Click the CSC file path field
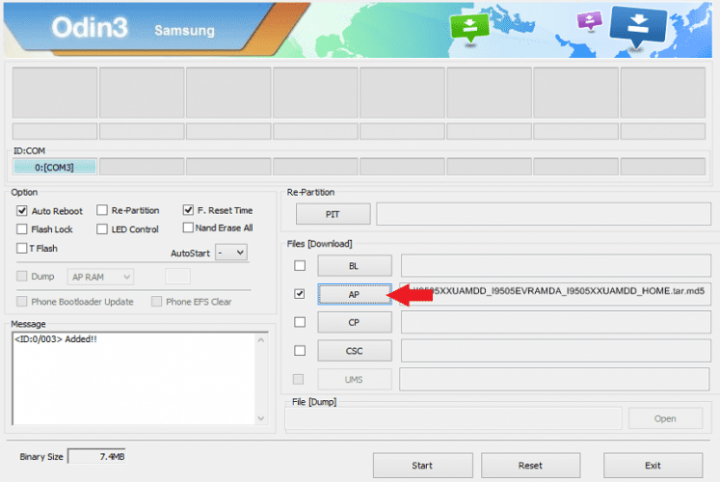The height and width of the screenshot is (482, 720). tap(556, 351)
